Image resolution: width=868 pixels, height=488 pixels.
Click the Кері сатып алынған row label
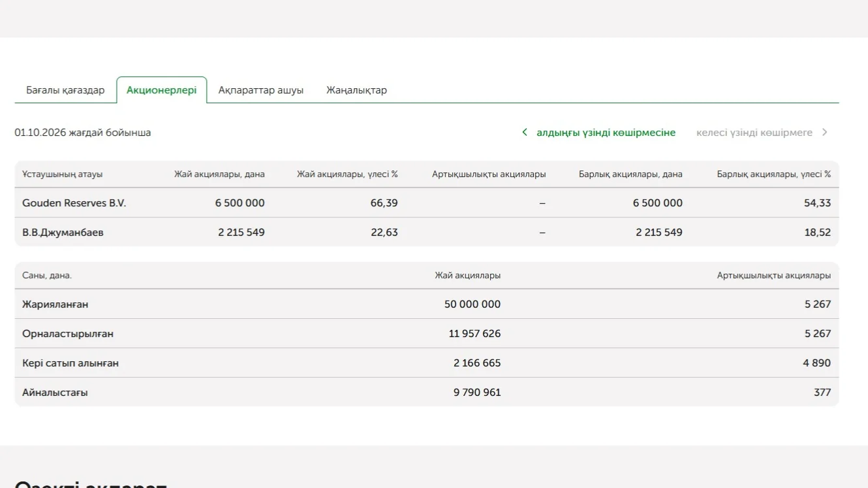[x=70, y=363]
